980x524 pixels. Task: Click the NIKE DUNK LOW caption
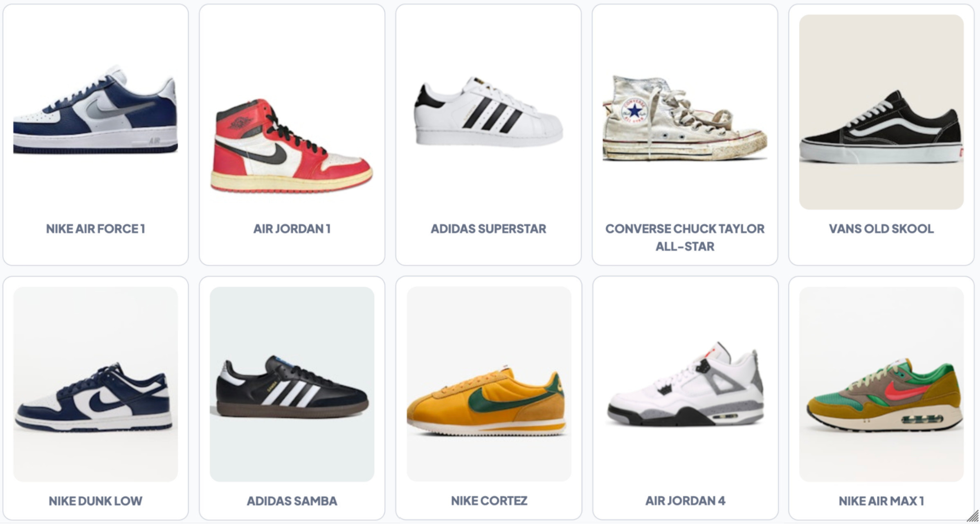[95, 501]
